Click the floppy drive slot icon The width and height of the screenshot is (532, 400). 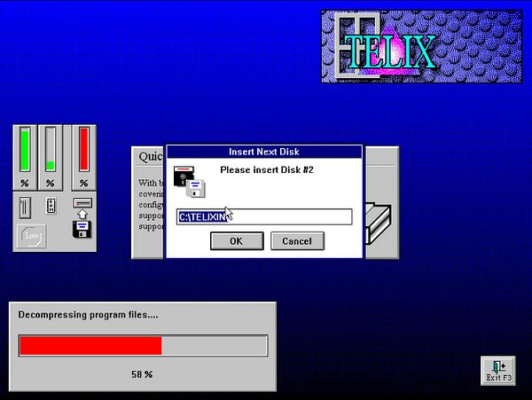click(x=82, y=203)
